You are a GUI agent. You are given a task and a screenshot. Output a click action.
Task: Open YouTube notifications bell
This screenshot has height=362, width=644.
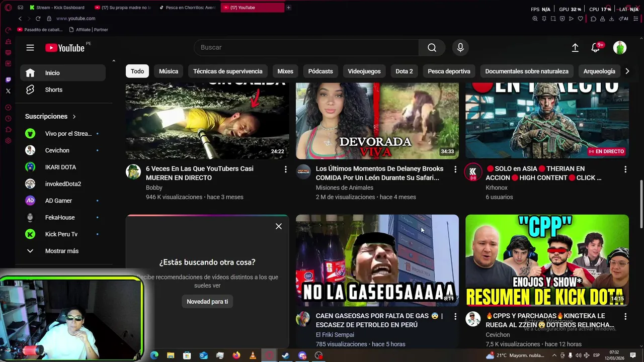click(596, 47)
